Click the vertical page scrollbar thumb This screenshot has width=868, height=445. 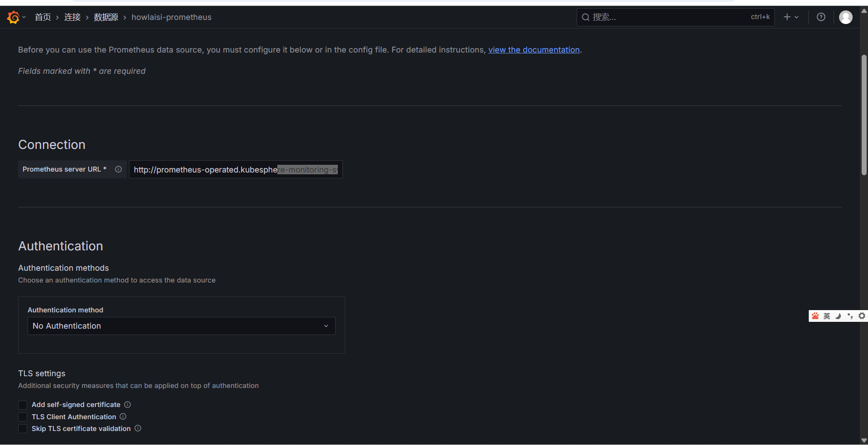(x=864, y=115)
